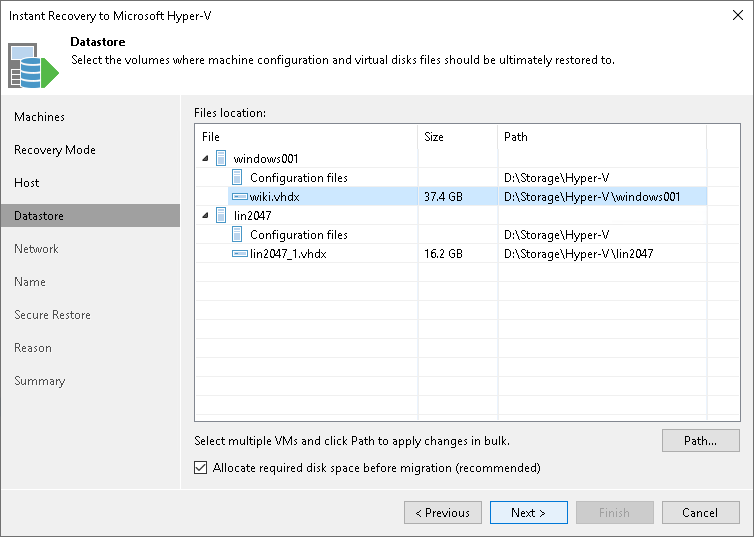Select Configuration files row under windows001
Screen dimensions: 754x537
451,177
